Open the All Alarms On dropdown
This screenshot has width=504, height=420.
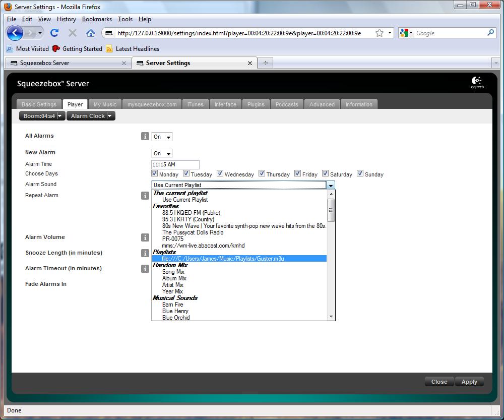click(162, 137)
